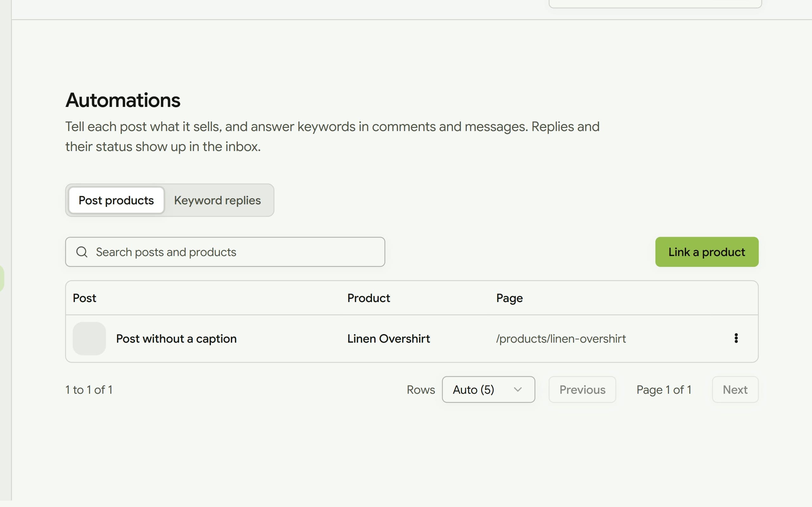The image size is (812, 507).
Task: Click the 'Linen Overshirt' product cell
Action: click(x=389, y=339)
